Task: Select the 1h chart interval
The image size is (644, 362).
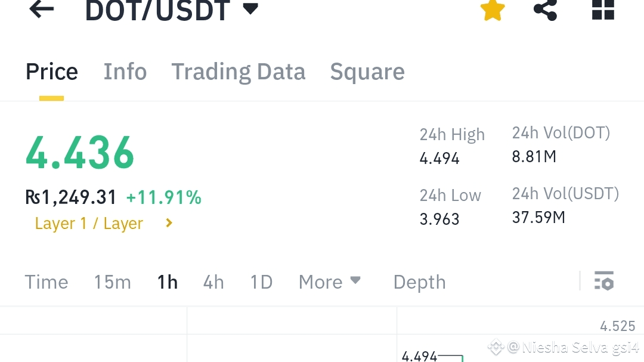Action: [168, 282]
